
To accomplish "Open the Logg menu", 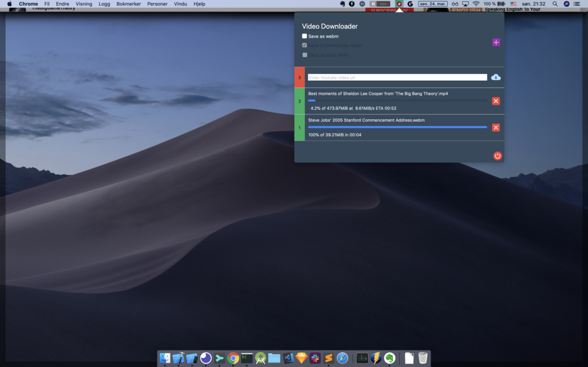I will tap(104, 4).
